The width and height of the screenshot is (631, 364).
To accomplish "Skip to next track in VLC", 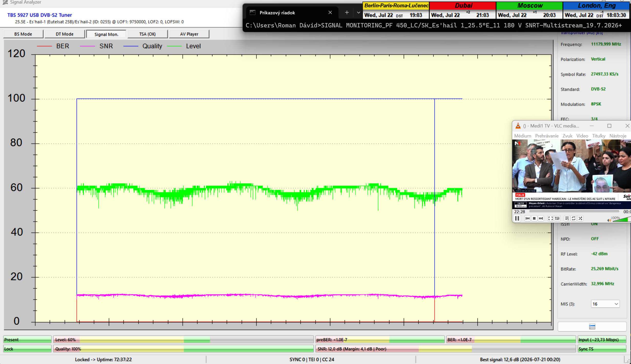I will (x=541, y=218).
